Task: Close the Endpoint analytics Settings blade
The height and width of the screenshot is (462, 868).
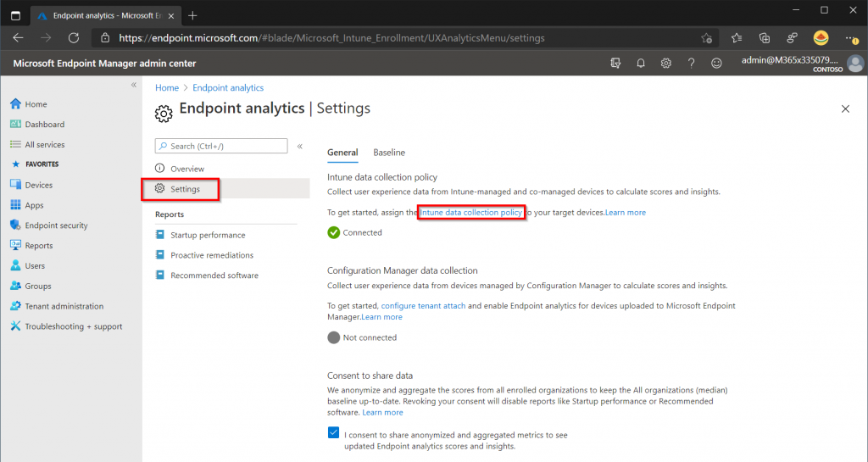Action: click(845, 109)
